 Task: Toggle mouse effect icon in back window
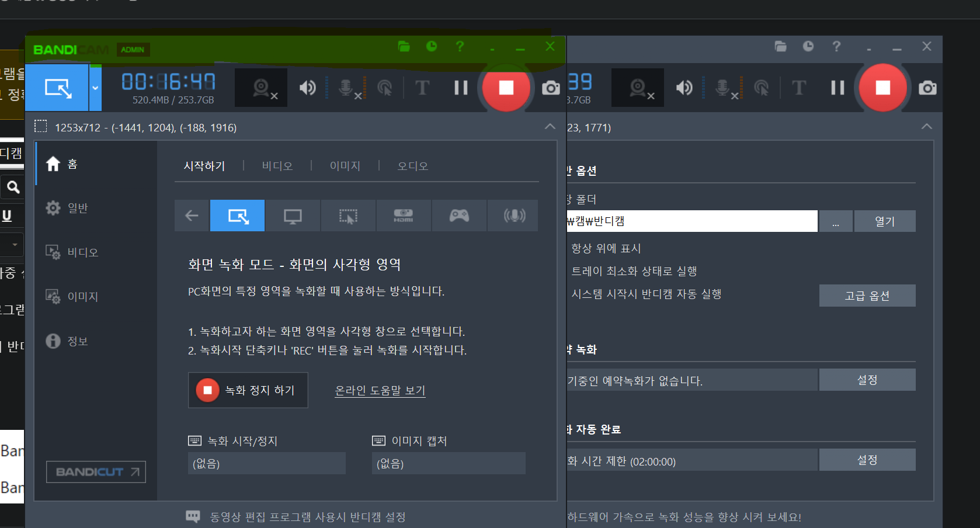click(x=761, y=88)
